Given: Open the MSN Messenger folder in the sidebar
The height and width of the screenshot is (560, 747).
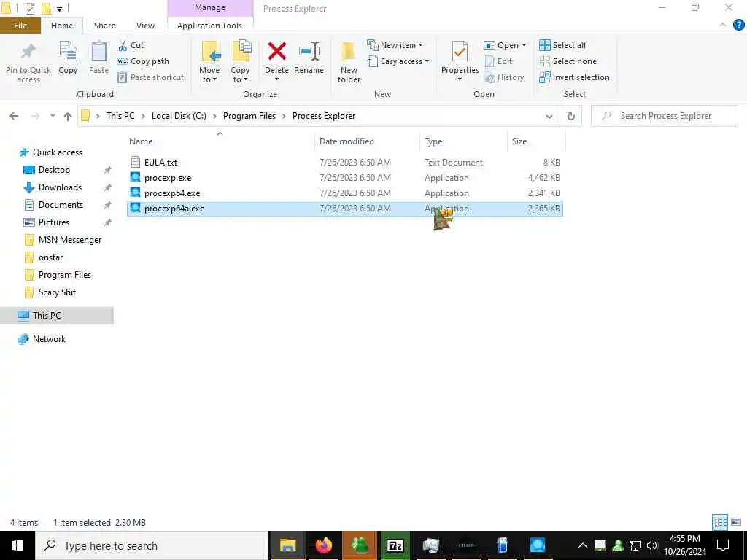Looking at the screenshot, I should point(69,240).
